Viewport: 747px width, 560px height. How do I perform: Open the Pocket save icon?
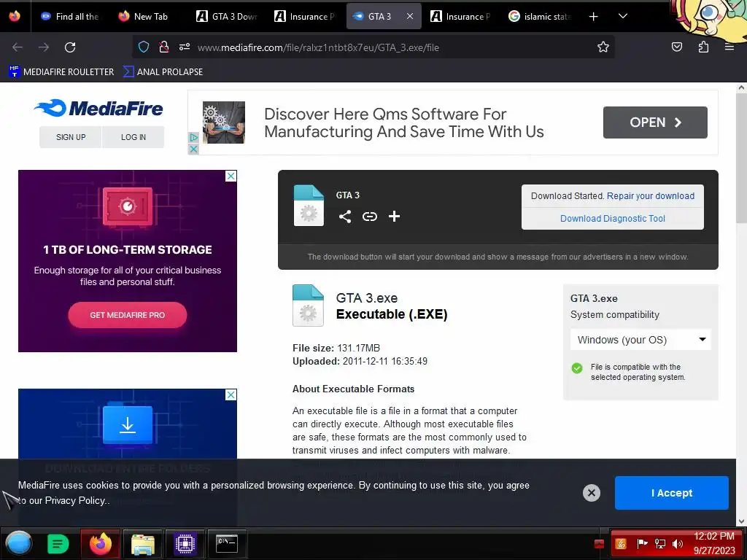(x=676, y=47)
